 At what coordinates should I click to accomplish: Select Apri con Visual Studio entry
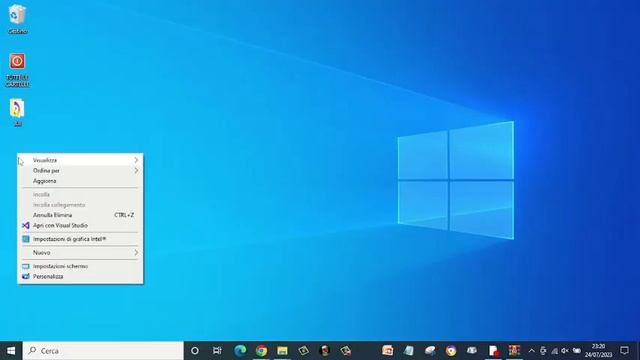[x=80, y=225]
